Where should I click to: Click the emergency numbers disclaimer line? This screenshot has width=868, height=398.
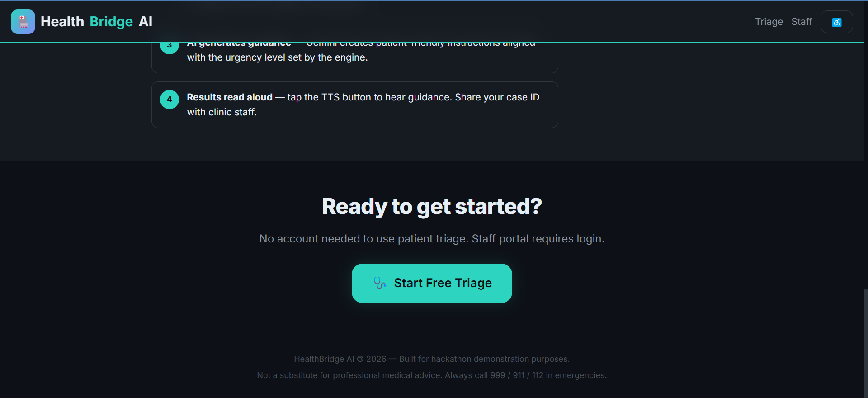point(432,375)
